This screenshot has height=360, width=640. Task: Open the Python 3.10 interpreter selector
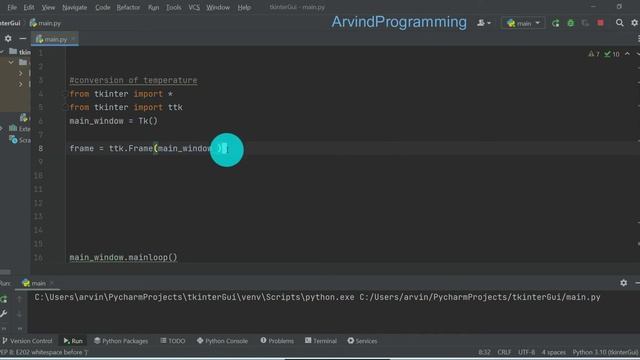605,352
